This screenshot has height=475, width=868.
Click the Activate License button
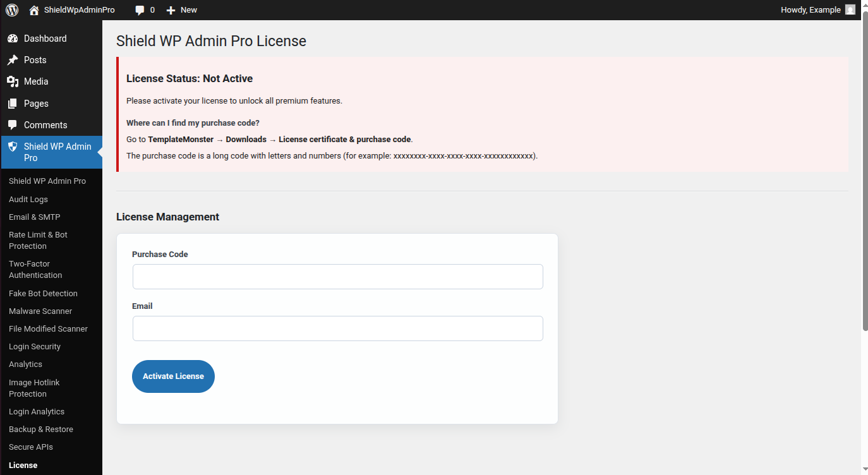(173, 376)
